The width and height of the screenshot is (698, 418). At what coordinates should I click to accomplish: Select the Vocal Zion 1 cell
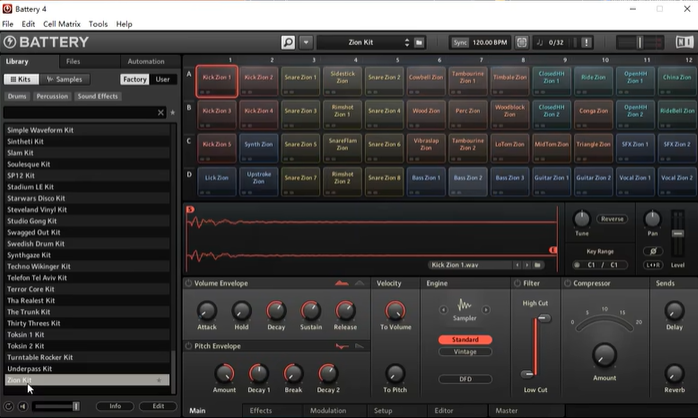click(x=635, y=181)
